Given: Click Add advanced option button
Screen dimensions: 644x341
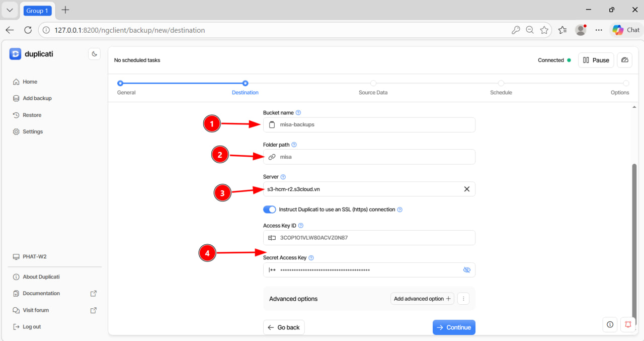Looking at the screenshot, I should pos(422,299).
